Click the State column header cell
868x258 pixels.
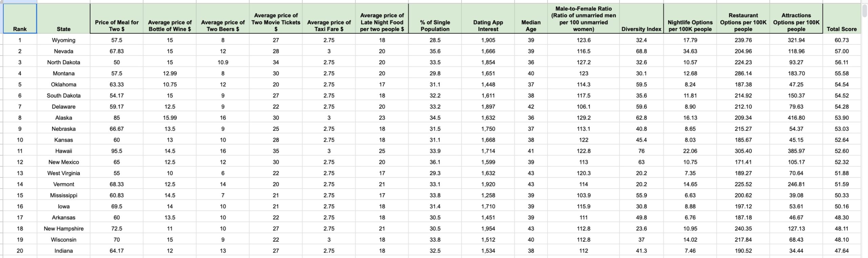[63, 19]
